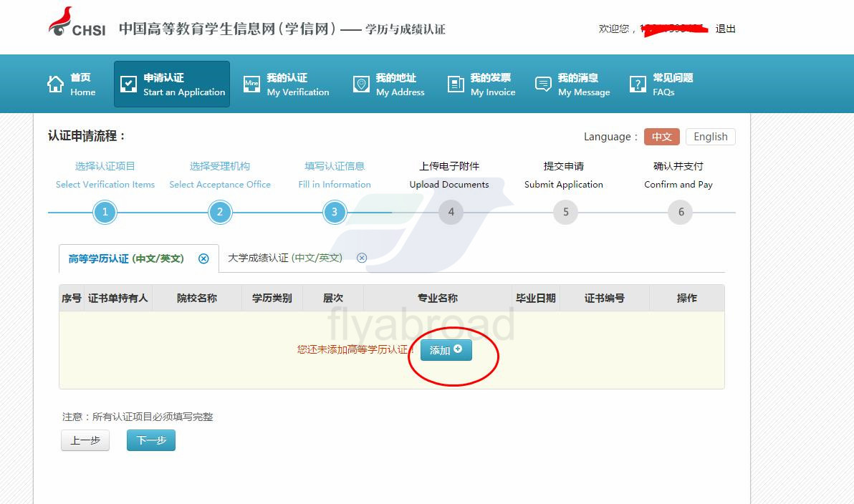The image size is (854, 504).
Task: Click the My Invoice document icon
Action: tap(456, 84)
